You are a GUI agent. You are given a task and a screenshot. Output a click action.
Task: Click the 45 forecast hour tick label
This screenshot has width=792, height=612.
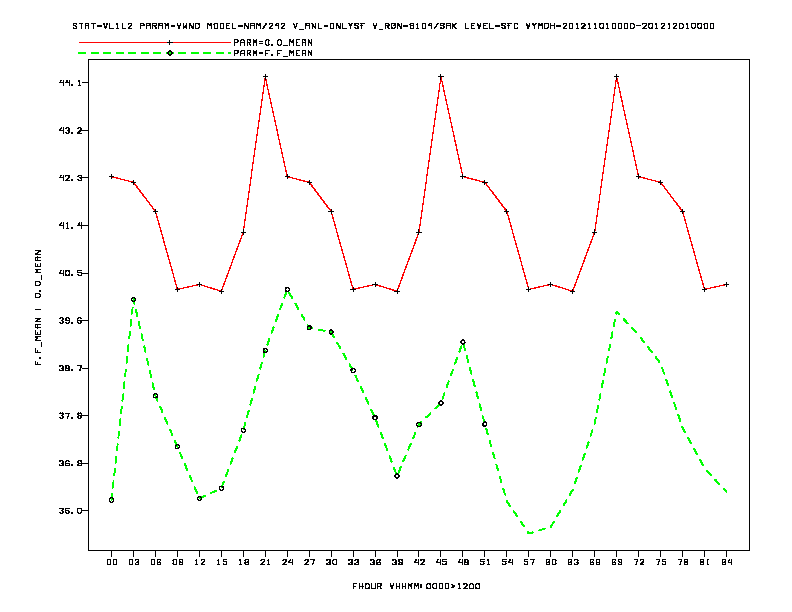[x=441, y=562]
